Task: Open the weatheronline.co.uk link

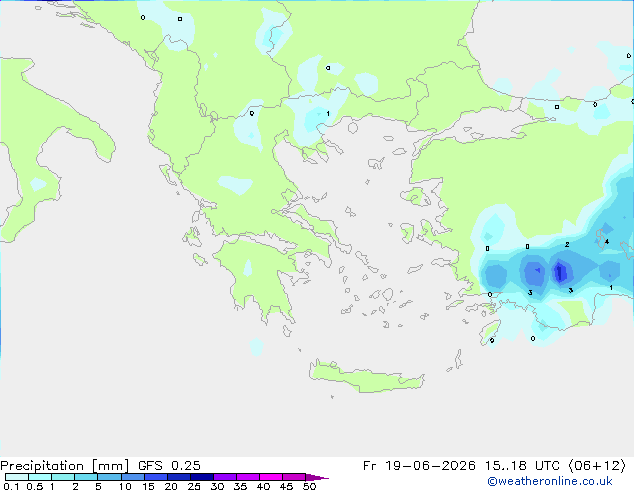Action: tap(550, 481)
